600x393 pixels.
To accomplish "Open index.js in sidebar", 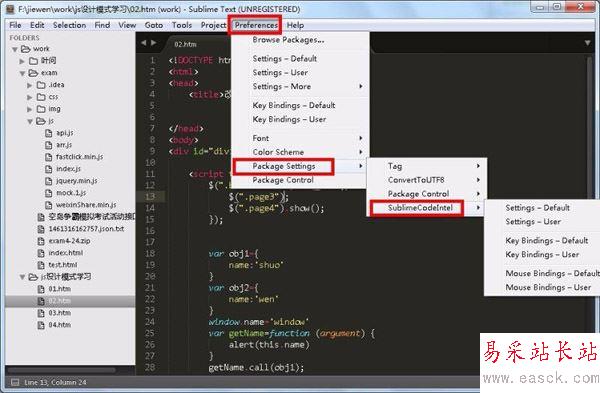I will (x=68, y=169).
